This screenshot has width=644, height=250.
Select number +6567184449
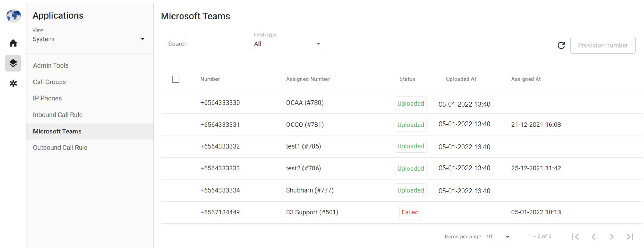(220, 212)
